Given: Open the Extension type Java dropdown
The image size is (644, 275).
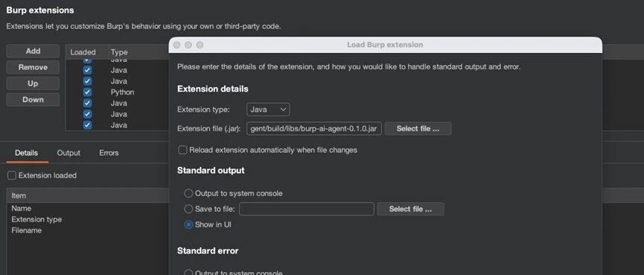Looking at the screenshot, I should tap(268, 110).
